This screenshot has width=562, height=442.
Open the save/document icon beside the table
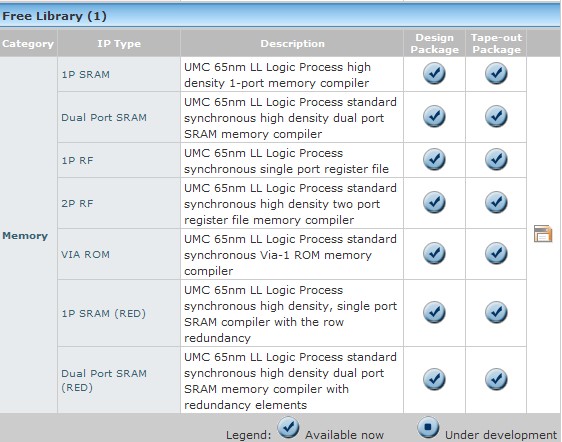[x=543, y=234]
